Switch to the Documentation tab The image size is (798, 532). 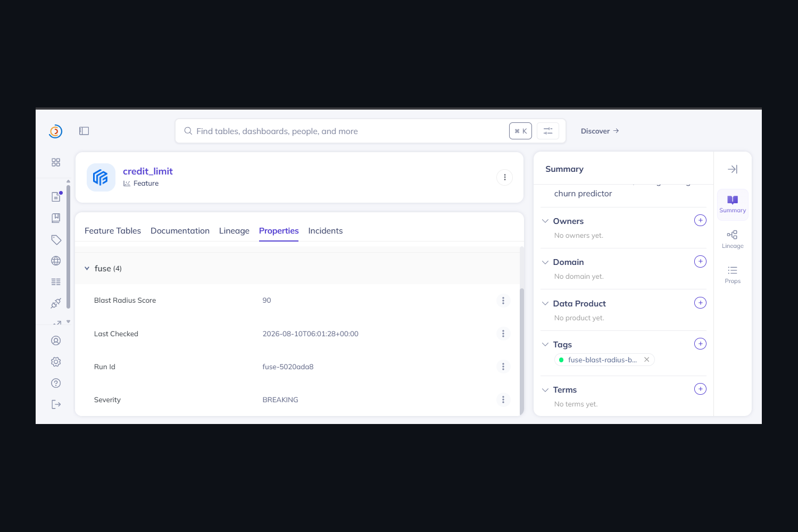point(180,231)
